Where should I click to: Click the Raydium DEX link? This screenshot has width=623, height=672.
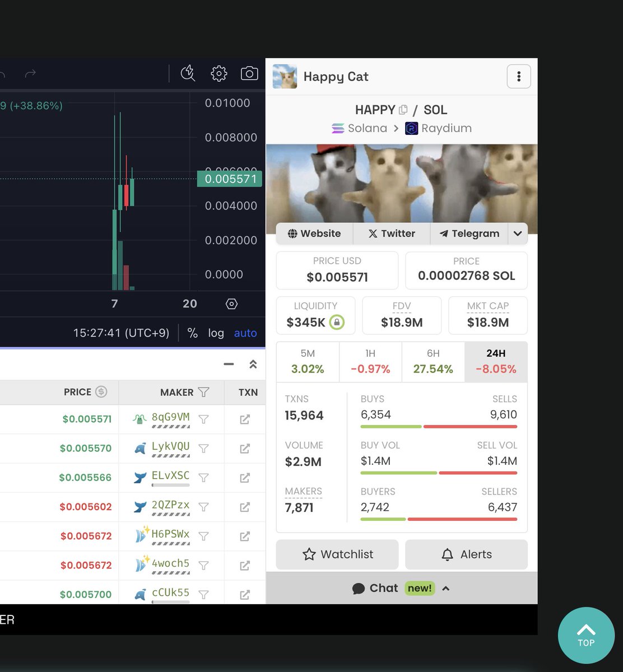tap(439, 128)
